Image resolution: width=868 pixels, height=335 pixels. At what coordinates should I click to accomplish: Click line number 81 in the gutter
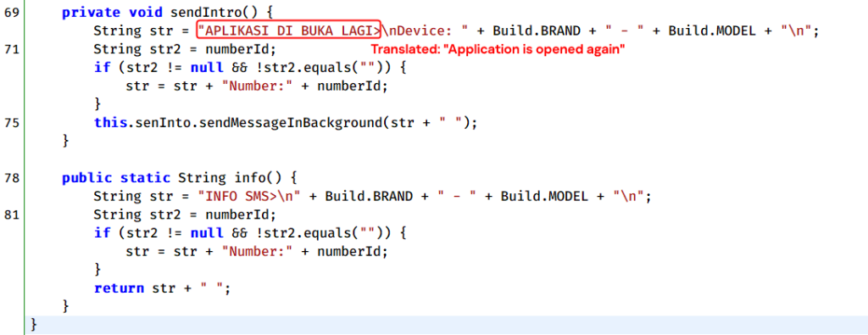pyautogui.click(x=12, y=215)
